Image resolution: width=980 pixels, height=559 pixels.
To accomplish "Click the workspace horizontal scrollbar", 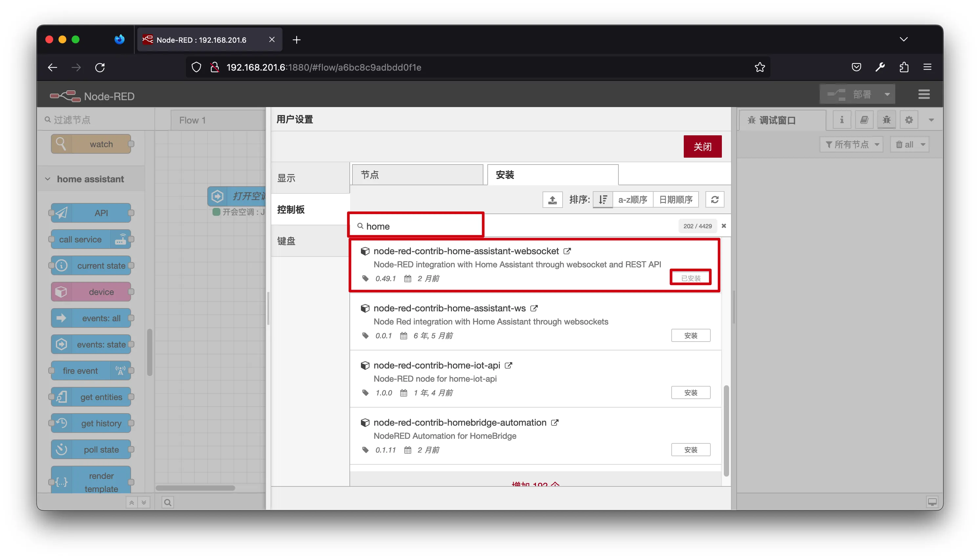I will coord(195,488).
